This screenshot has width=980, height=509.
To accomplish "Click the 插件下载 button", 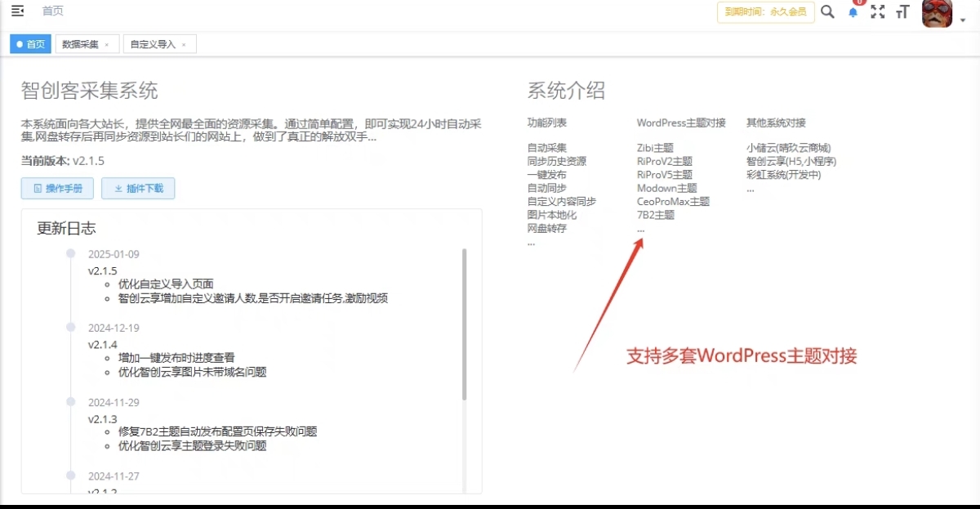I will [x=138, y=188].
